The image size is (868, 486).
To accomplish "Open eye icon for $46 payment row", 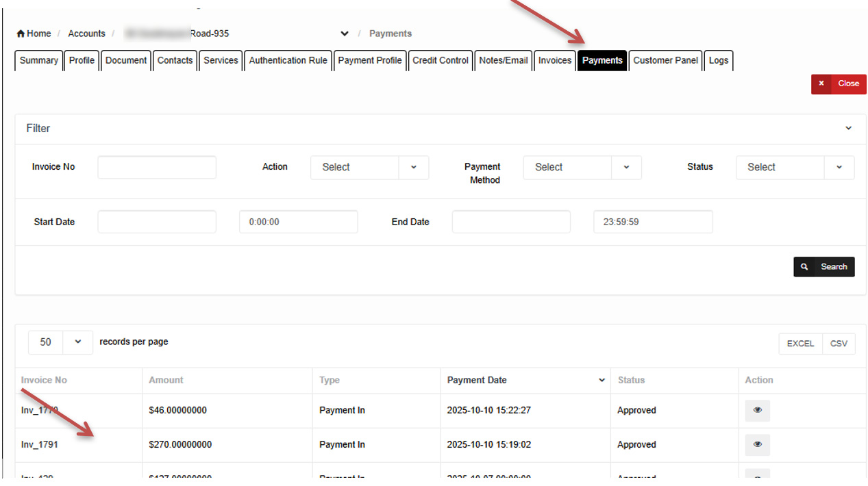I will [x=757, y=411].
